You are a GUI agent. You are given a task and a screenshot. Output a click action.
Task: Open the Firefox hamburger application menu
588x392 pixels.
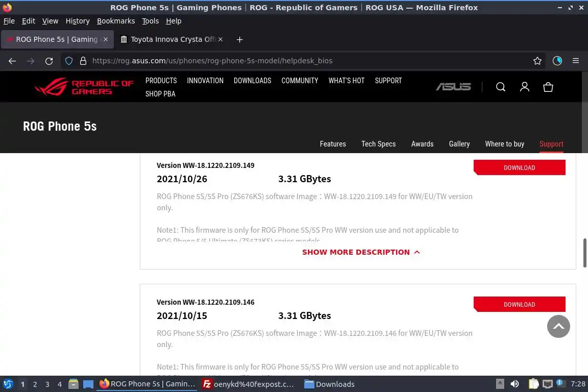pyautogui.click(x=576, y=61)
